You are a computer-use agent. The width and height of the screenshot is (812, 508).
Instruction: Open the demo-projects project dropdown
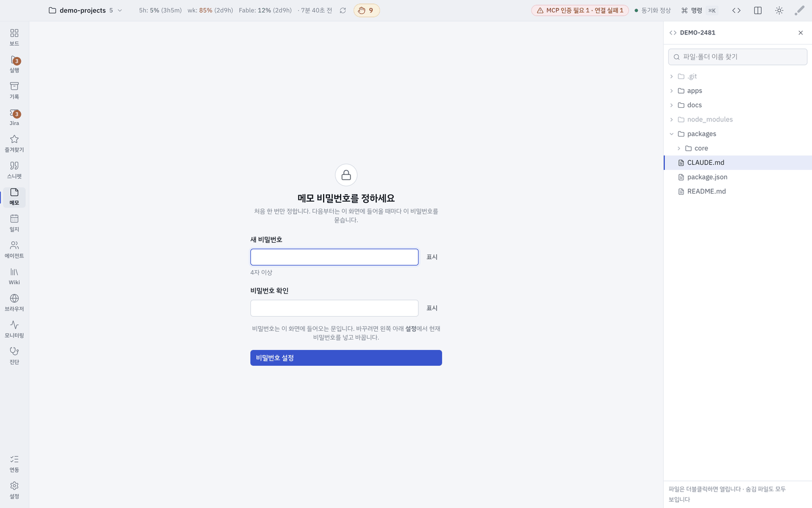[86, 10]
